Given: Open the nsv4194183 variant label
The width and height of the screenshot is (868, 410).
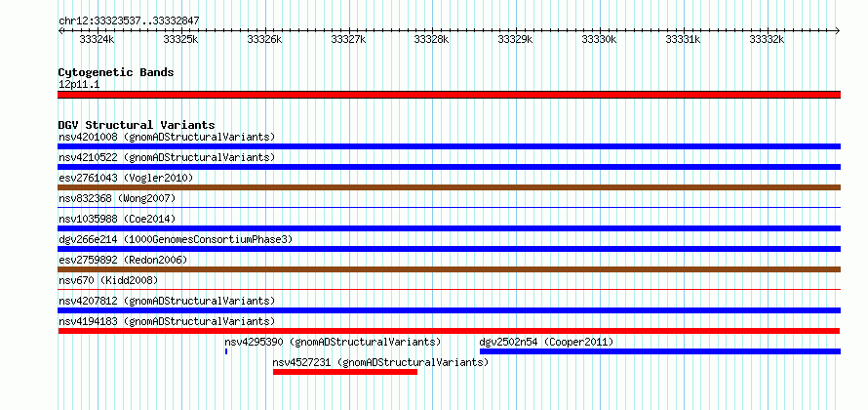Looking at the screenshot, I should [167, 321].
